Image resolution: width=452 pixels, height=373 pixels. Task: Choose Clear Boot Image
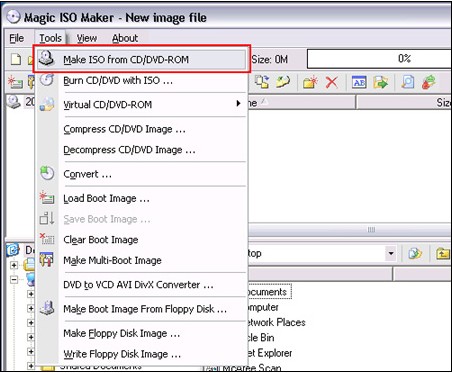click(x=141, y=240)
